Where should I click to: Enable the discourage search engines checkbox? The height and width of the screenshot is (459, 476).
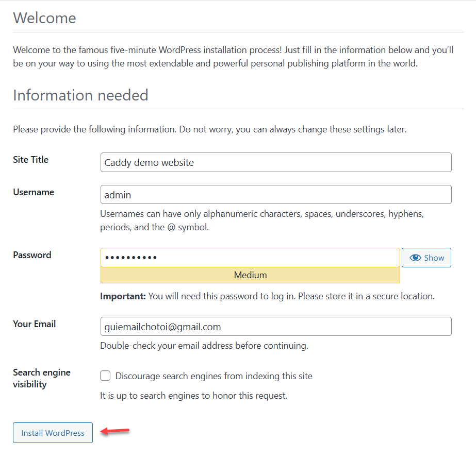pos(105,376)
